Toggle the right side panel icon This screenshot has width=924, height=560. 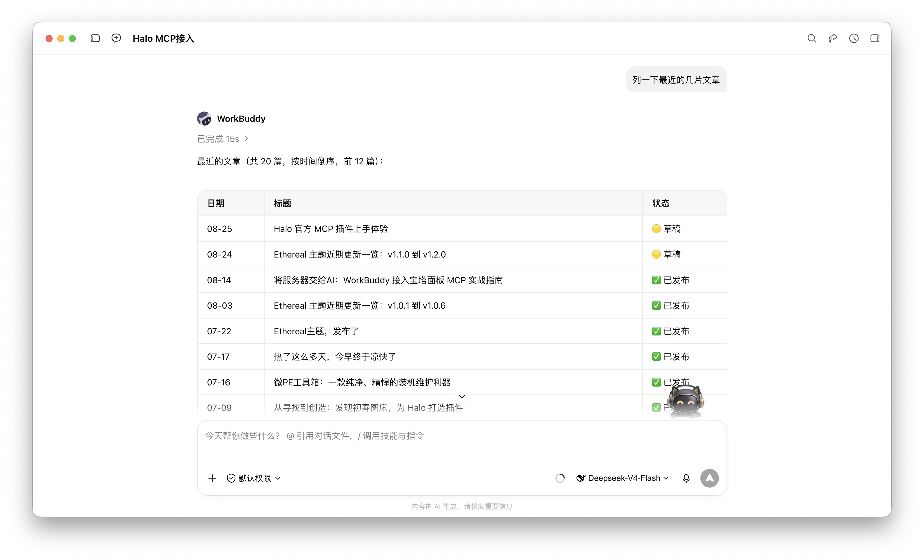click(875, 38)
